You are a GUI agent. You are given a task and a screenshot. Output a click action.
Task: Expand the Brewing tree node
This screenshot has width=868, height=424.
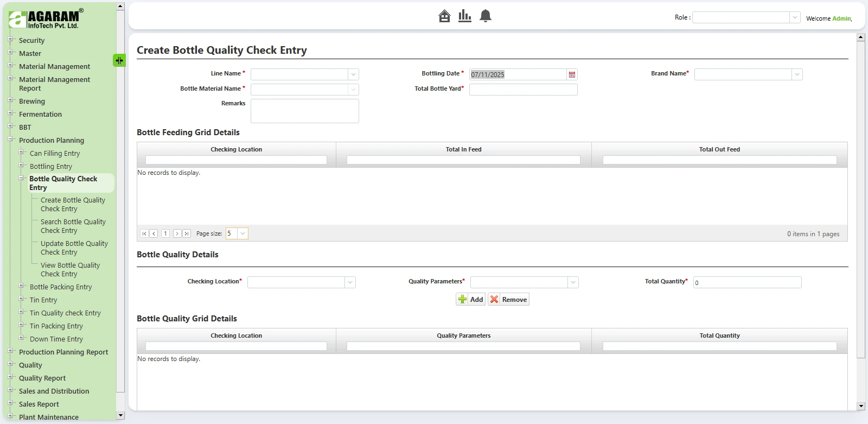10,101
